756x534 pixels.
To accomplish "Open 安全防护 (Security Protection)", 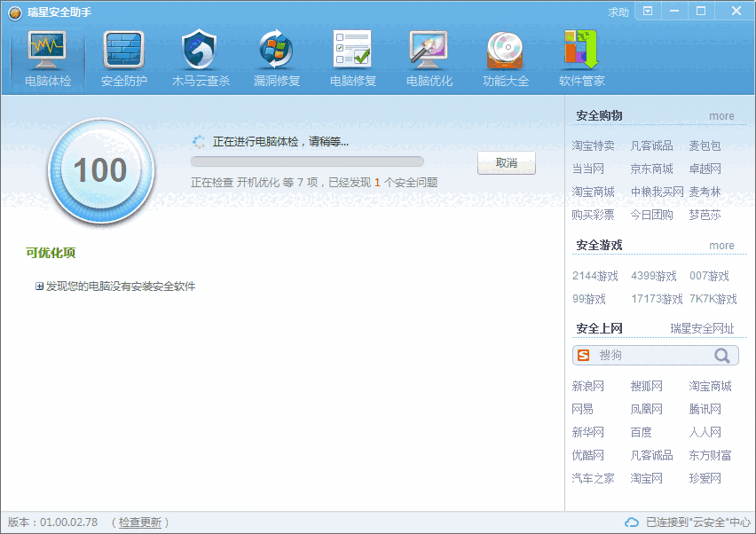I will (123, 58).
